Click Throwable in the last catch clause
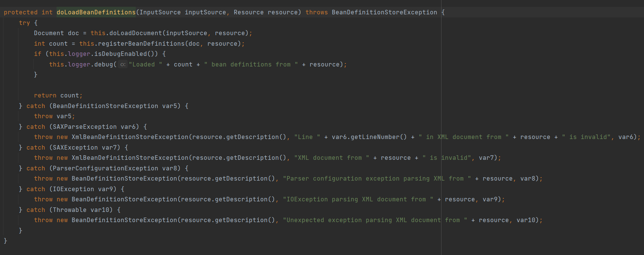This screenshot has width=644, height=255. pos(70,210)
